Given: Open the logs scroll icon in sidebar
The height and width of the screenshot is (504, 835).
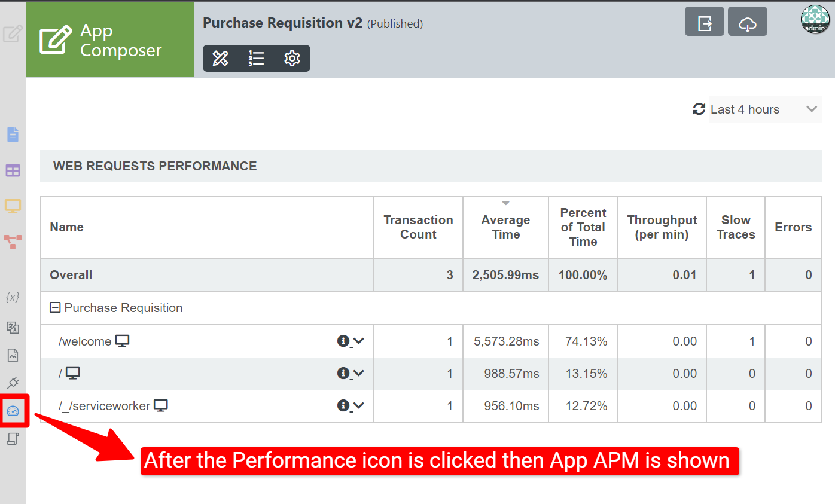Looking at the screenshot, I should click(13, 439).
